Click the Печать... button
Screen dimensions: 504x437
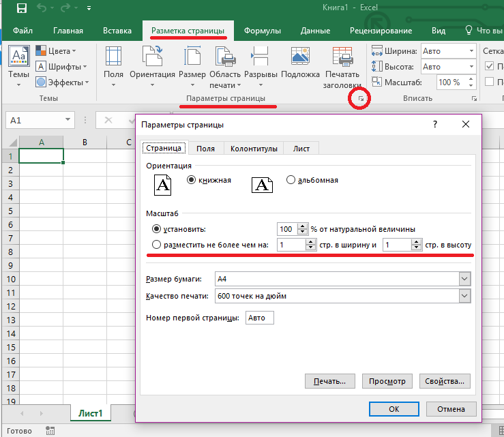point(330,381)
